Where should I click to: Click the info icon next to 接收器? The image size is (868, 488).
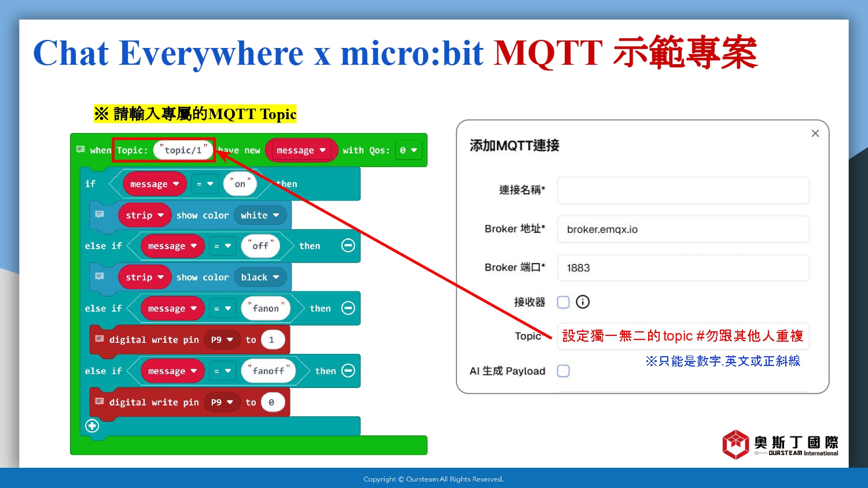point(583,302)
